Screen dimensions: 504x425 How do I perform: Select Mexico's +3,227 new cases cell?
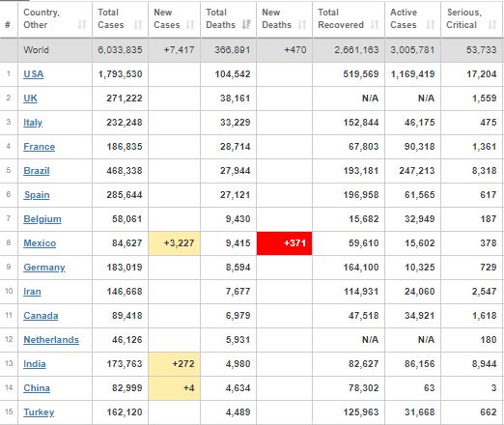tap(175, 243)
